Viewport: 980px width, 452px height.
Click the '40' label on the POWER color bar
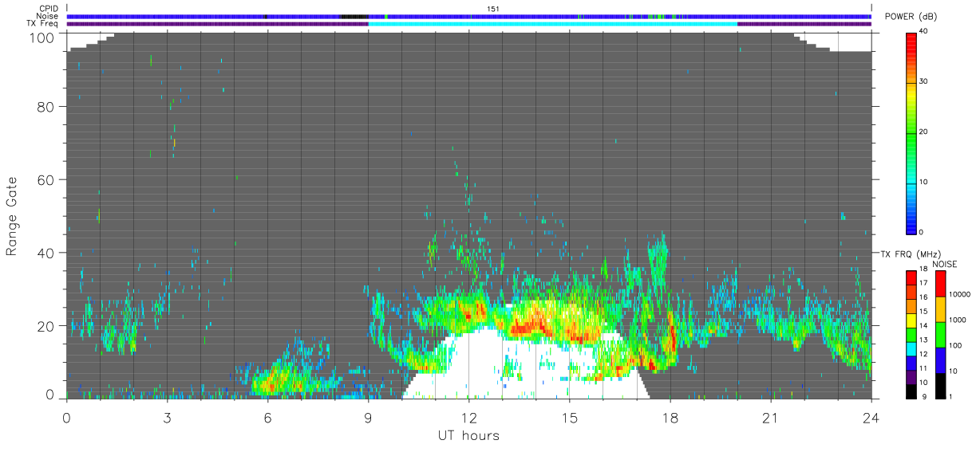[923, 31]
